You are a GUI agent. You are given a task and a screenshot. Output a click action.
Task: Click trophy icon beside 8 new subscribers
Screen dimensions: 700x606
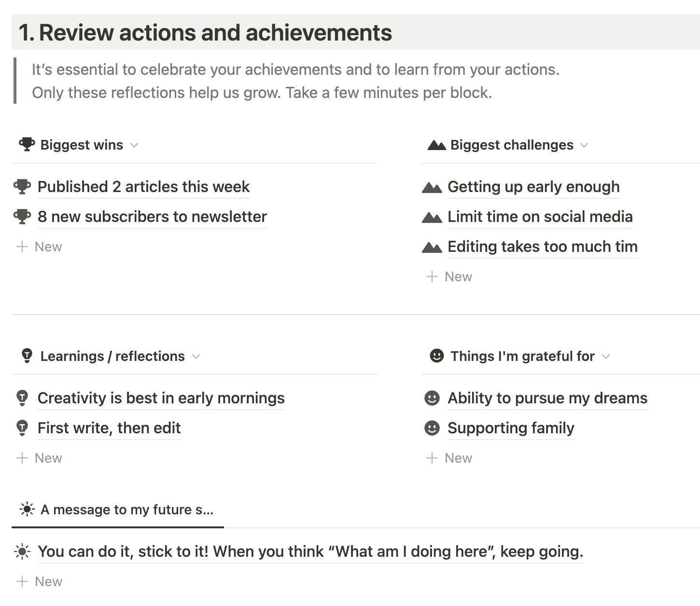[x=22, y=217]
